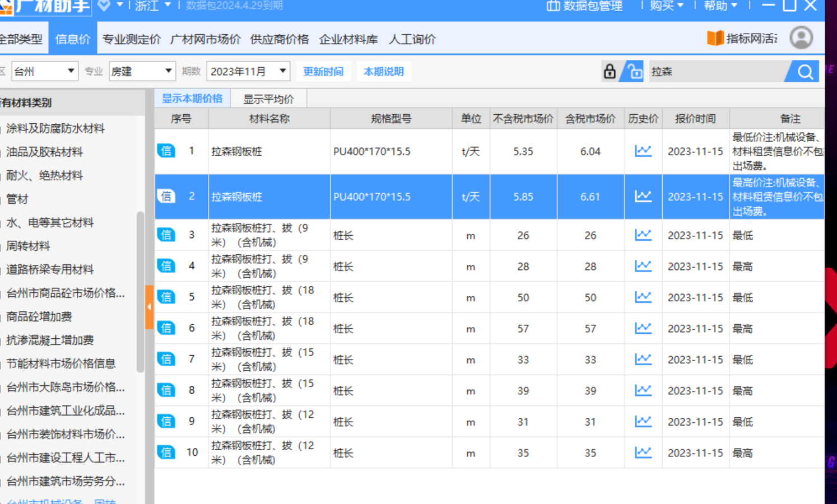Screen dimensions: 837x504
Task: Click the 更新时间 button
Action: pyautogui.click(x=323, y=72)
